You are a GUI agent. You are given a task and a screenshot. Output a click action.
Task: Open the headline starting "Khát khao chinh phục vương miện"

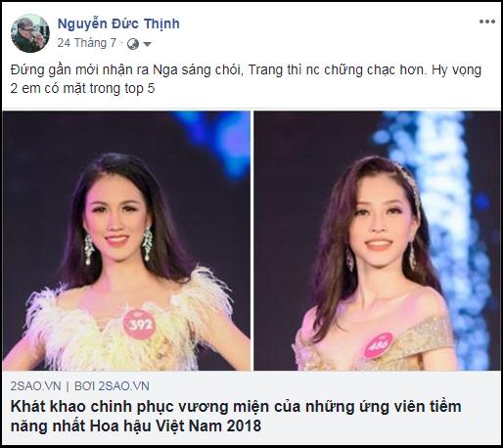[x=236, y=416]
